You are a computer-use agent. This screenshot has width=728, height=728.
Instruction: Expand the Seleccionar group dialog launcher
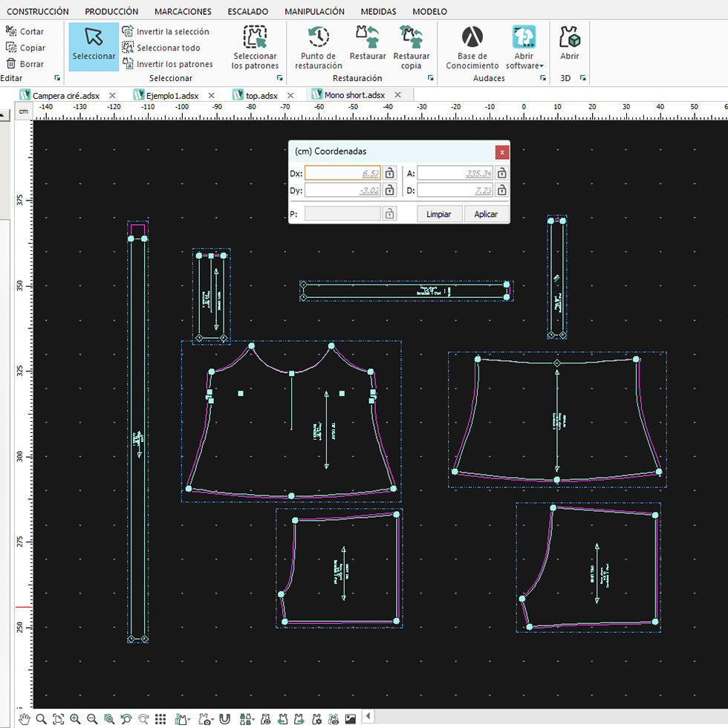(279, 78)
